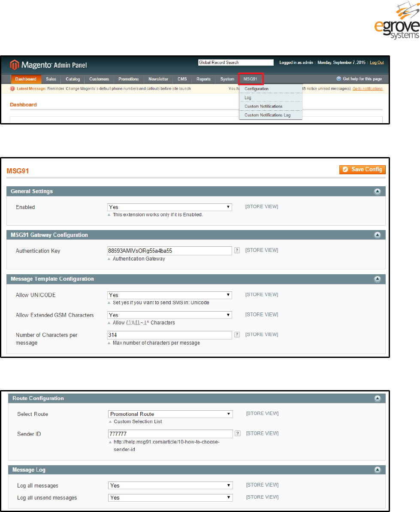The width and height of the screenshot is (420, 512).
Task: Collapse Message Template Configuration section
Action: 378,279
